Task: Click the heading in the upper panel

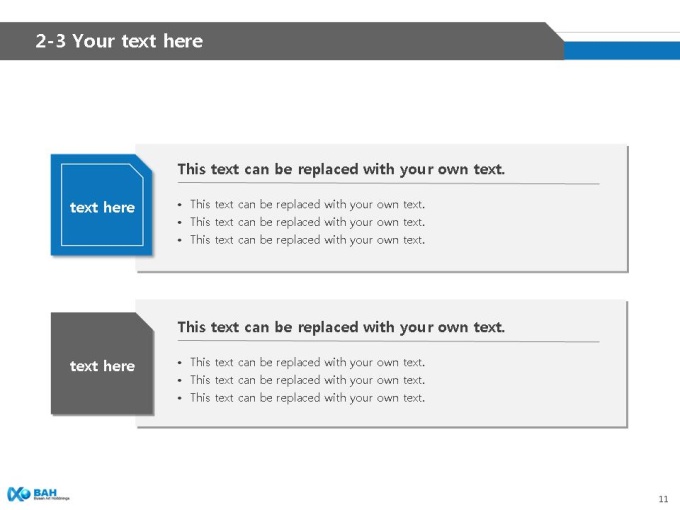Action: coord(341,169)
